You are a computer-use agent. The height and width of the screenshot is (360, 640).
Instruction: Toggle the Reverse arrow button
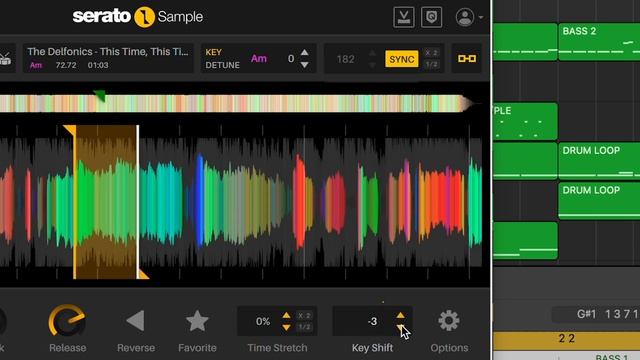click(136, 320)
